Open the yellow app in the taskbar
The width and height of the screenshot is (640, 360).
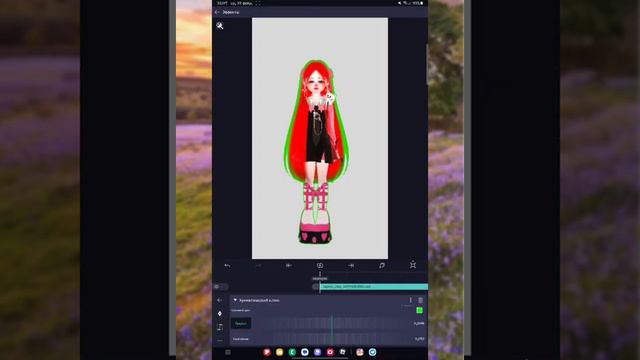(x=280, y=352)
